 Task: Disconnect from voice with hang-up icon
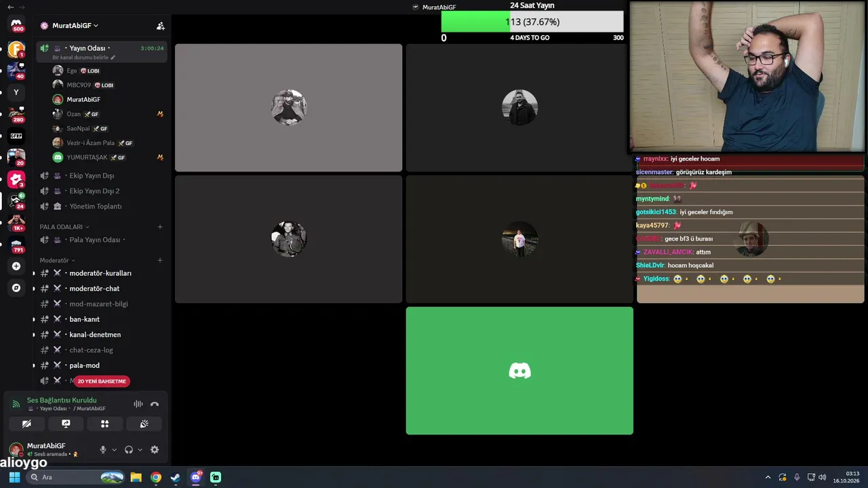point(155,404)
